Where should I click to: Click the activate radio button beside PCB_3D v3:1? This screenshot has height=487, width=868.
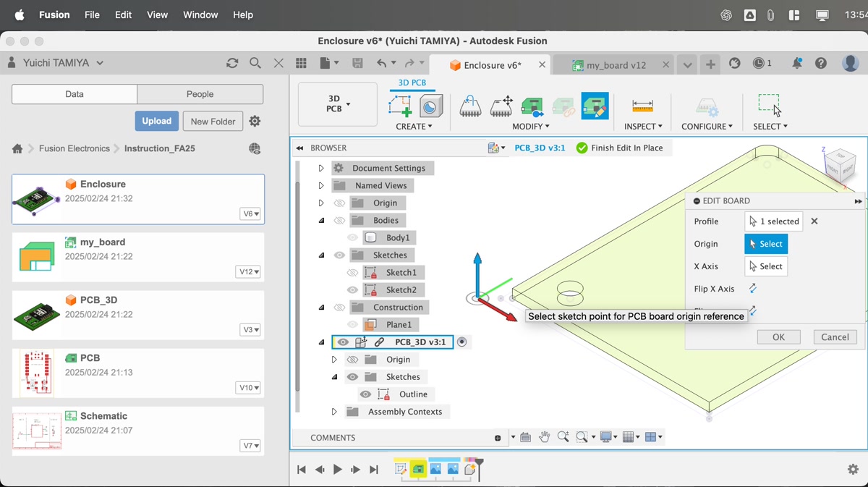(462, 342)
